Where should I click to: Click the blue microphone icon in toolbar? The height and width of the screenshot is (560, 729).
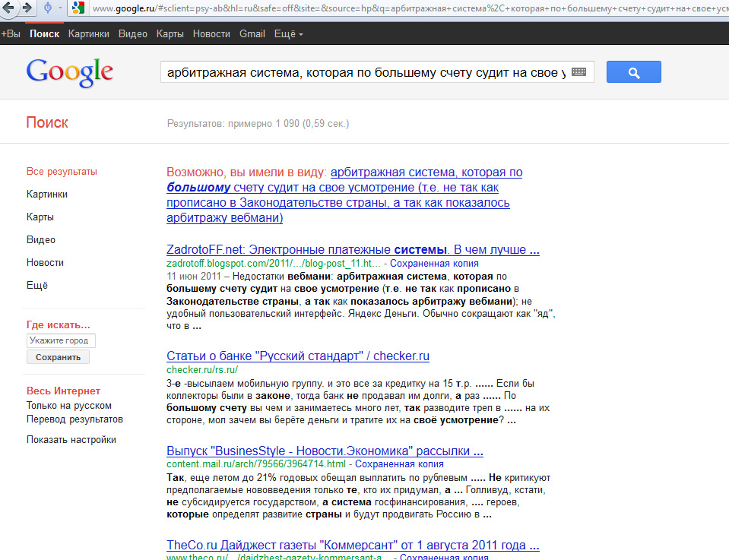47,8
